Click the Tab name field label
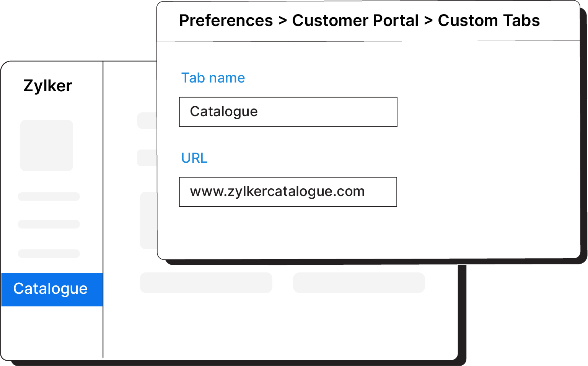This screenshot has height=366, width=588. click(x=213, y=78)
